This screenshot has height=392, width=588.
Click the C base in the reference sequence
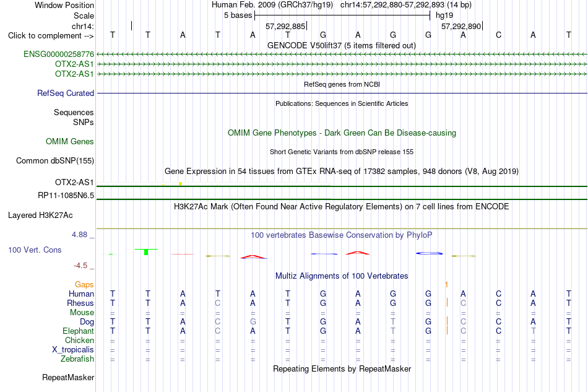[x=498, y=35]
